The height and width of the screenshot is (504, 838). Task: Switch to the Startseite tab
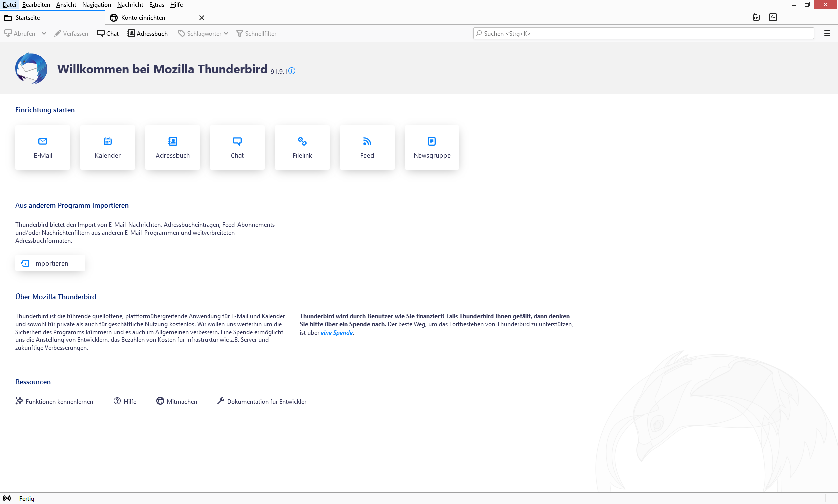pos(52,18)
